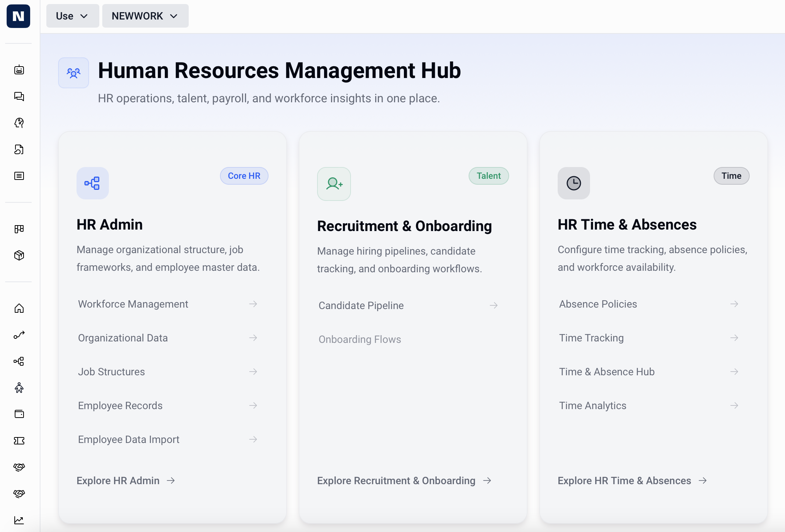Click the HR Time & Absences card title
The image size is (785, 532).
627,224
